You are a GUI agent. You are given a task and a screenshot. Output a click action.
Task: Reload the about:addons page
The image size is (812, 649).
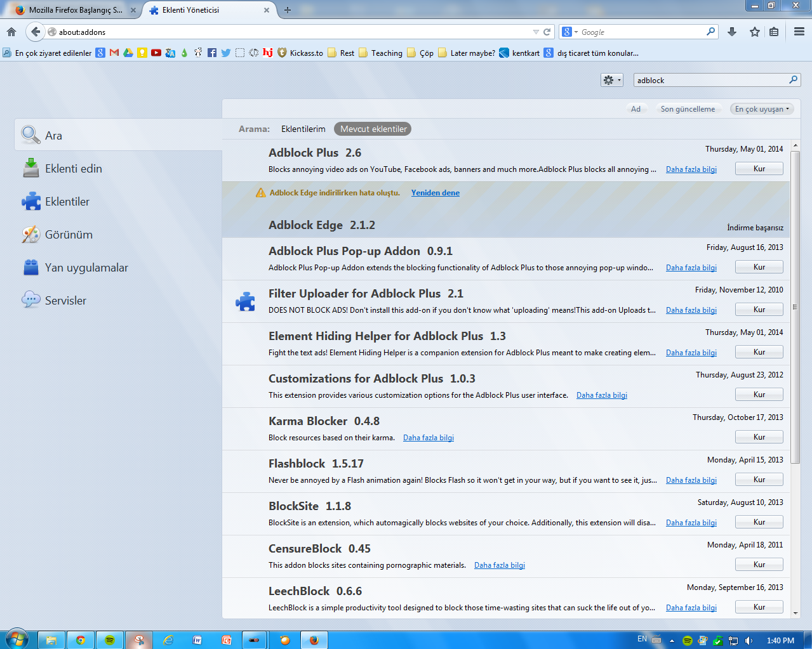click(547, 32)
